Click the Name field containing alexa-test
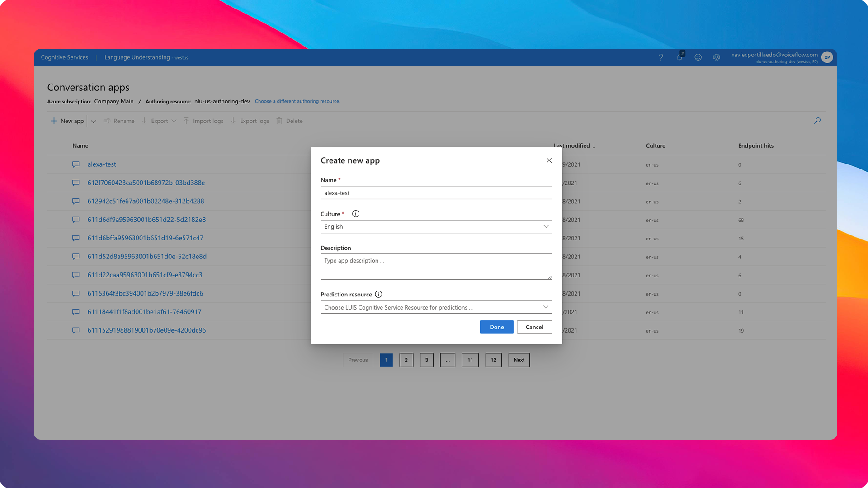 (436, 192)
